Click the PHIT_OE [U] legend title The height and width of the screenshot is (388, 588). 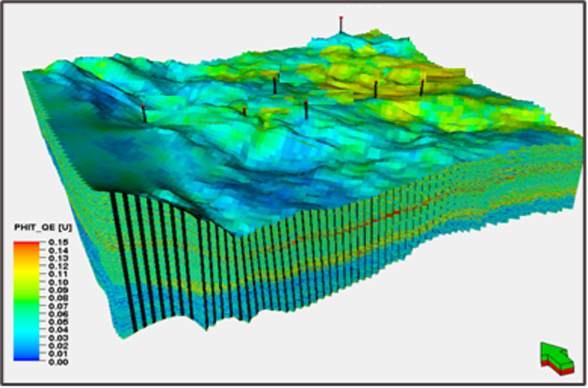click(40, 228)
